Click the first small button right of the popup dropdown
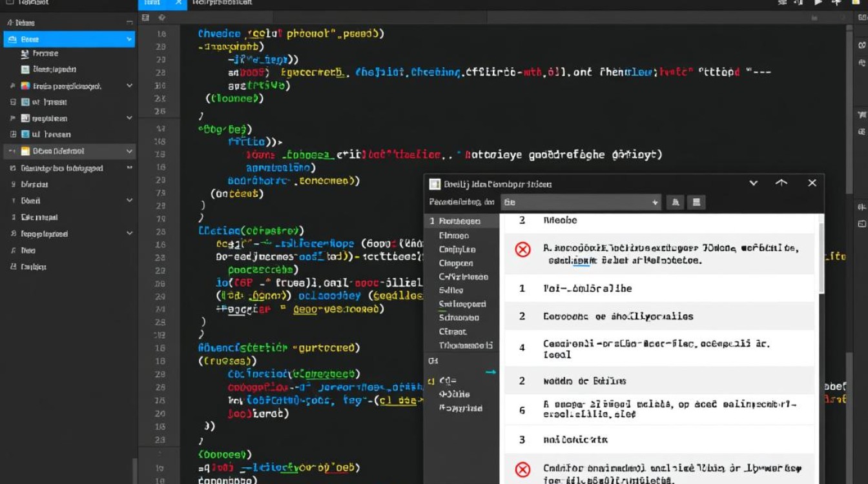The image size is (868, 484). pyautogui.click(x=675, y=202)
